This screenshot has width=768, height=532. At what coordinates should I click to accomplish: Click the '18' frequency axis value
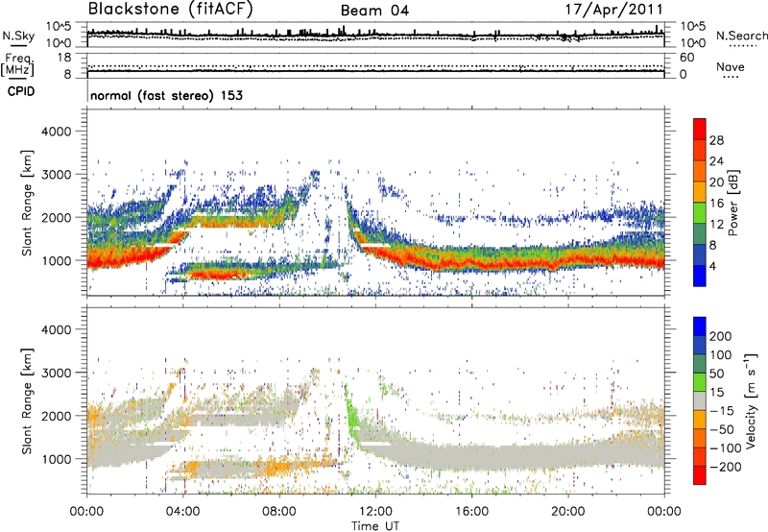tap(63, 58)
